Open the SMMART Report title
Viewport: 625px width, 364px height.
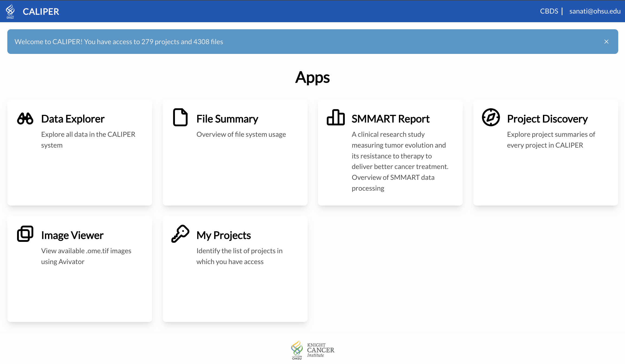tap(390, 119)
